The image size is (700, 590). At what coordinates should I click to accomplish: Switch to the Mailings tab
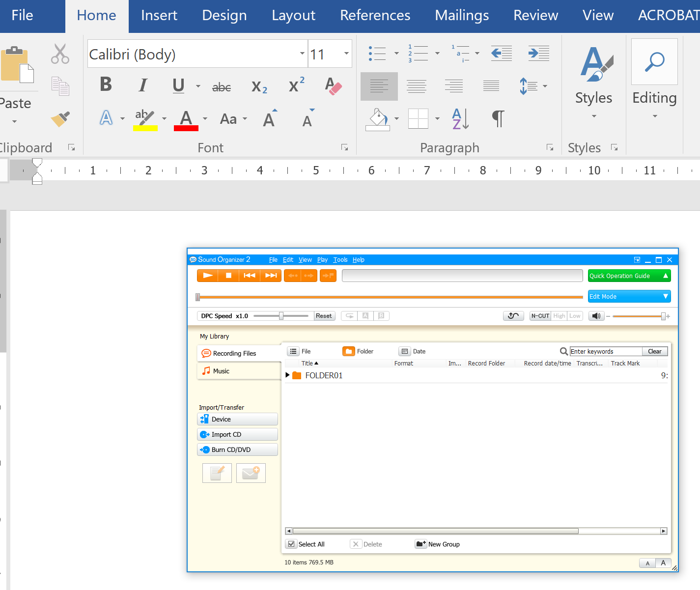tap(462, 15)
